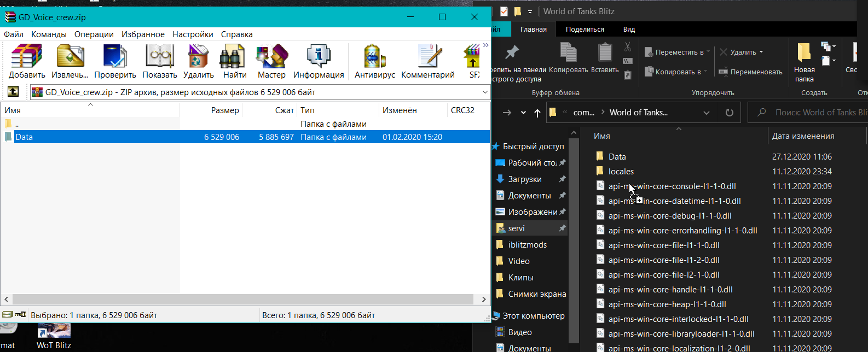Click the Добавить (Add) icon in WinRAR
The height and width of the screenshot is (352, 868).
pyautogui.click(x=27, y=61)
